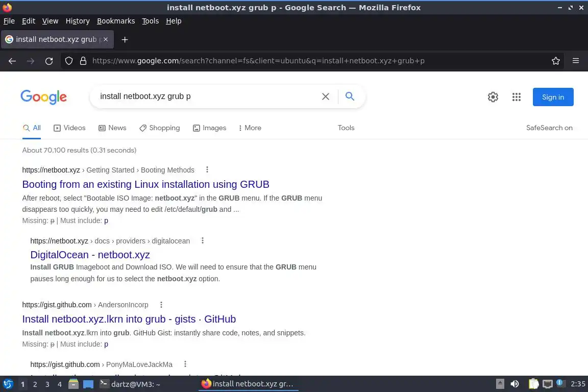Show desktop via taskbar blue icon
Viewport: 588px width, 392px height.
(x=88, y=384)
